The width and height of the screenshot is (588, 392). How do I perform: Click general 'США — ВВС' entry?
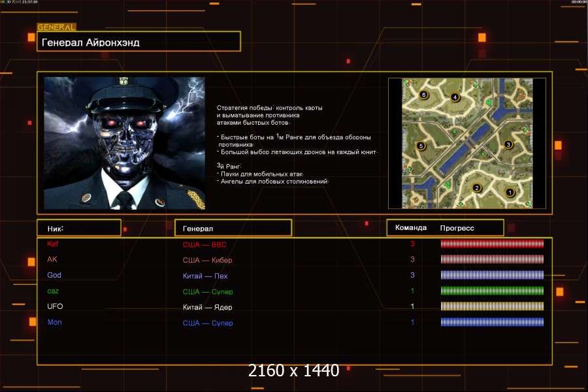coord(204,244)
